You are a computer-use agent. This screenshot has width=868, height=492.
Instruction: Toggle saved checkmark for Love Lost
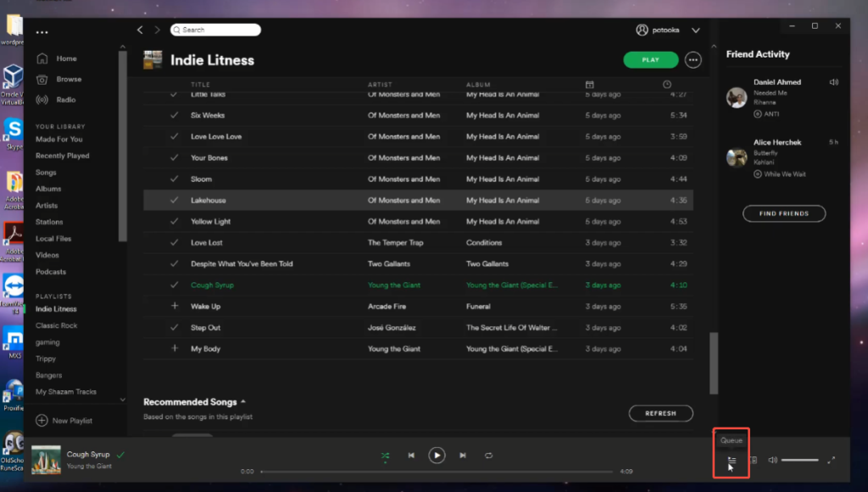[x=175, y=242]
